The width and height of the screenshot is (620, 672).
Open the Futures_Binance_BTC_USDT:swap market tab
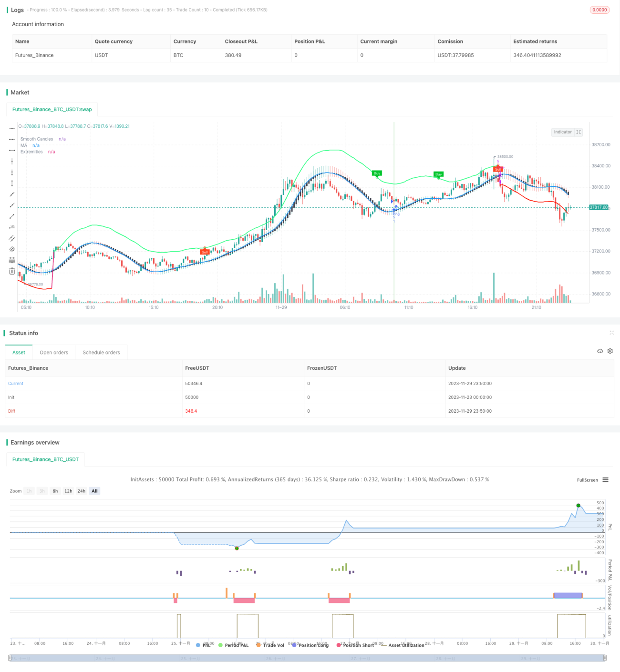52,110
